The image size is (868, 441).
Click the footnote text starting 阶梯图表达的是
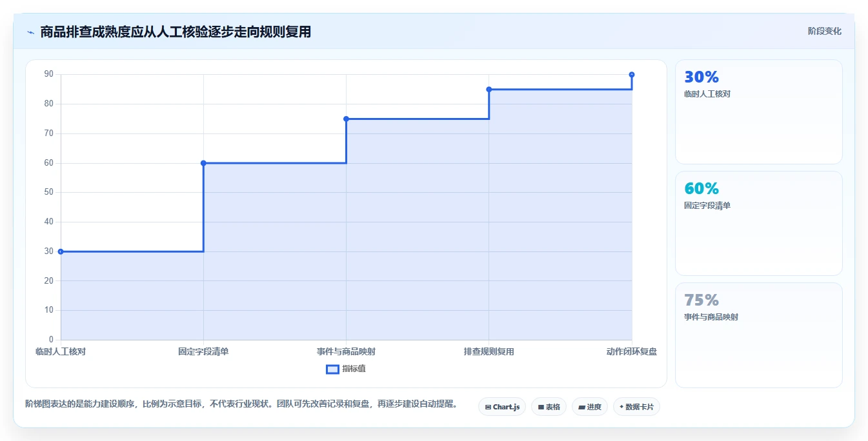241,404
